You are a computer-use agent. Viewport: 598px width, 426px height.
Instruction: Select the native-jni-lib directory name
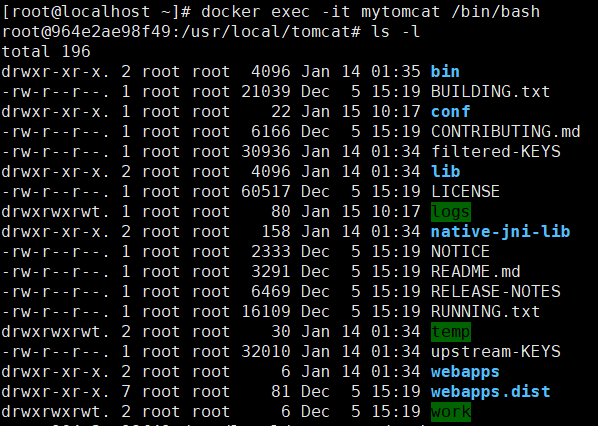(500, 231)
